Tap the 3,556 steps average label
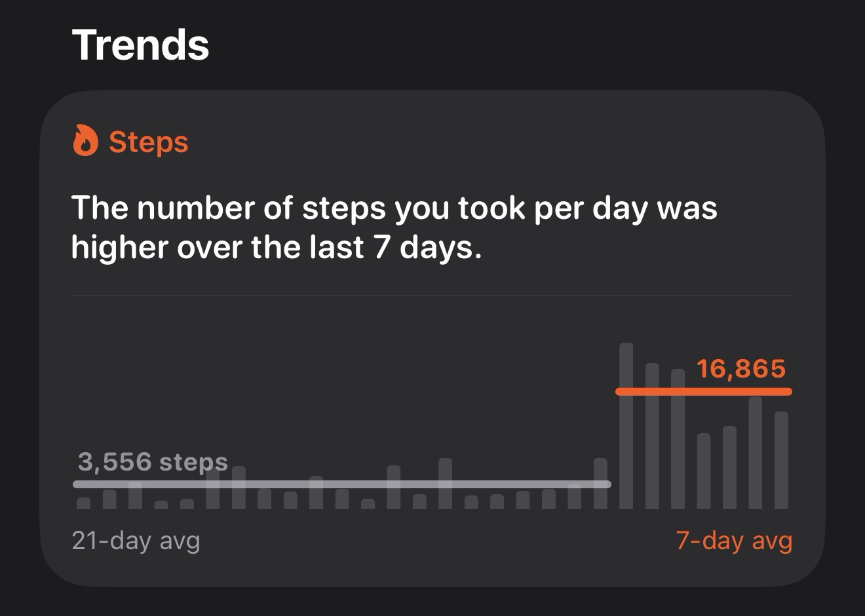 pyautogui.click(x=153, y=462)
